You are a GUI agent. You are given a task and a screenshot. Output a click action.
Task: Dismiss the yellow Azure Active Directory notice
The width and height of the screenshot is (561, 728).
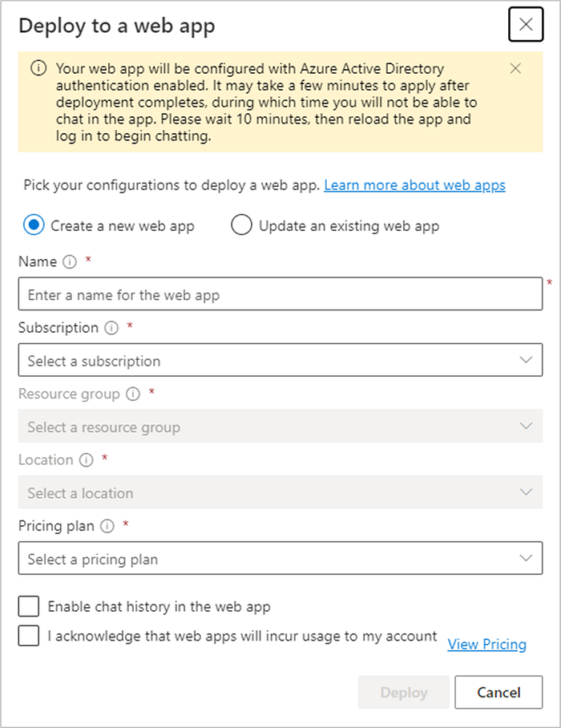(x=515, y=69)
